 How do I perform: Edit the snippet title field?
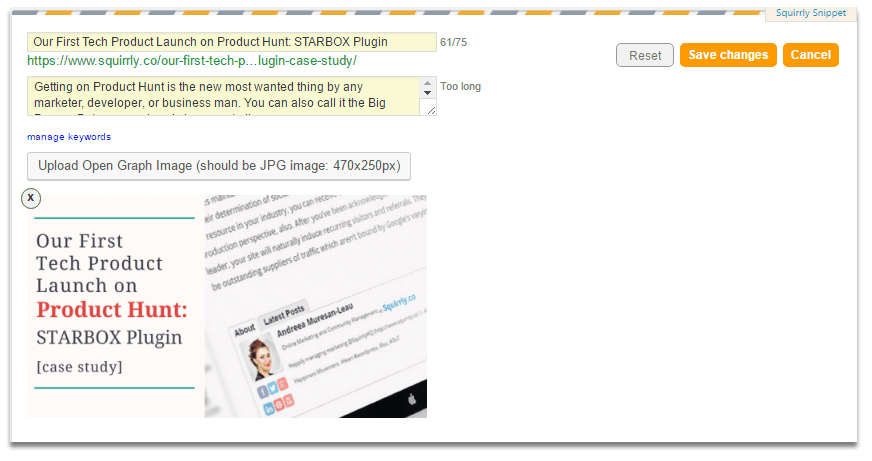tap(232, 42)
